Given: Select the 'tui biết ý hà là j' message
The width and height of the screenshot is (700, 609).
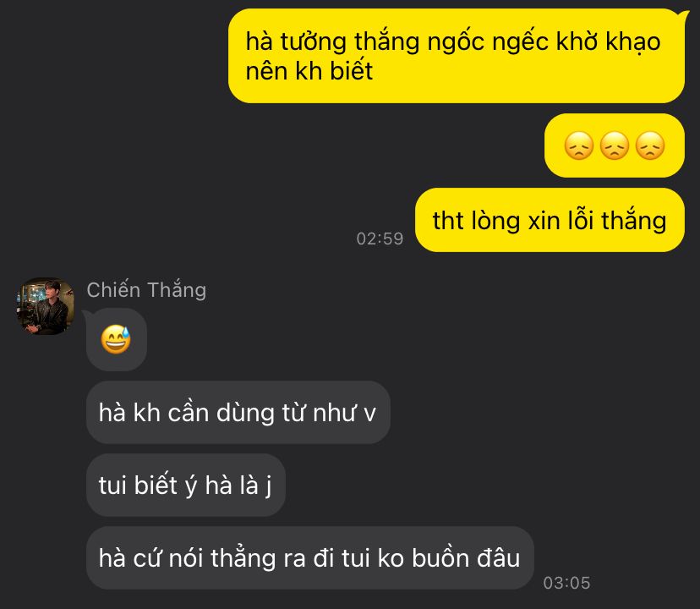Looking at the screenshot, I should point(186,486).
